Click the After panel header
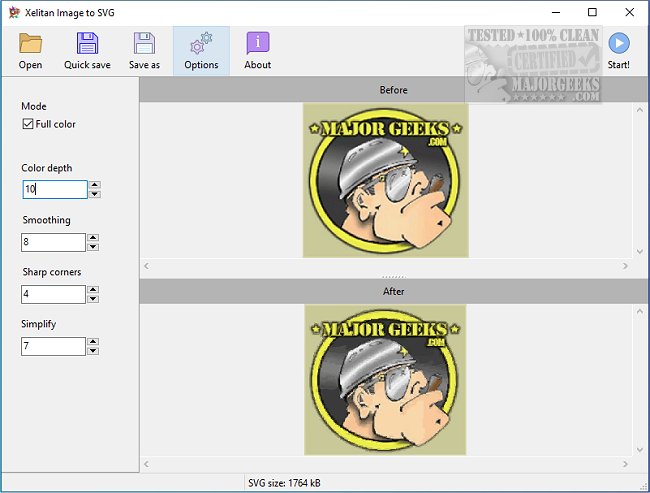 click(x=394, y=291)
